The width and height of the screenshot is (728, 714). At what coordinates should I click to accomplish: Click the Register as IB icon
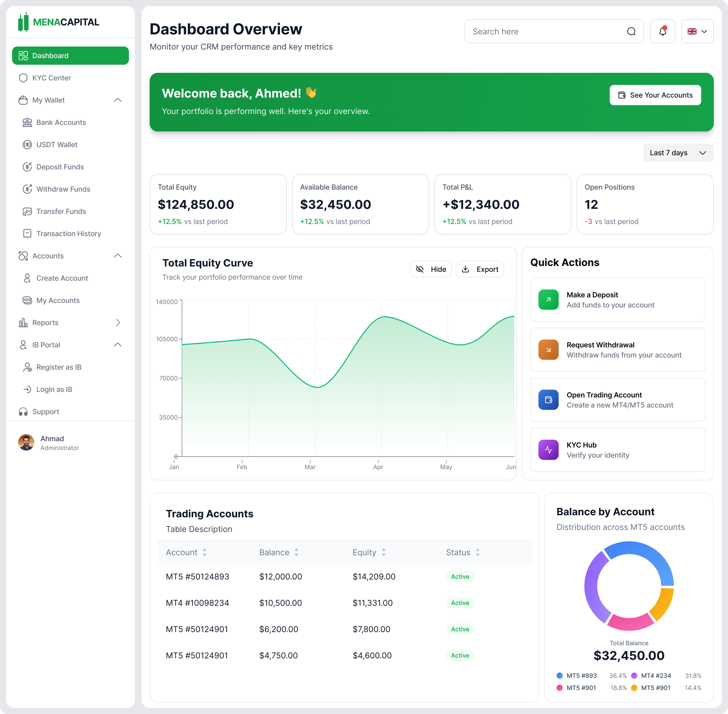(x=27, y=367)
